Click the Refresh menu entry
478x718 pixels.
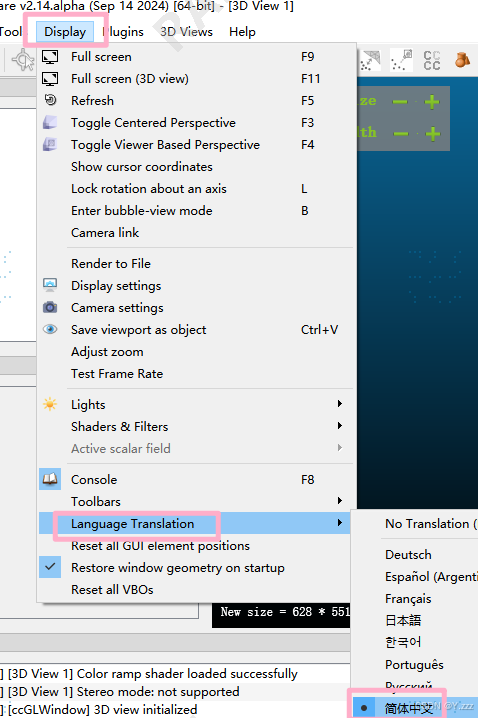pyautogui.click(x=196, y=101)
